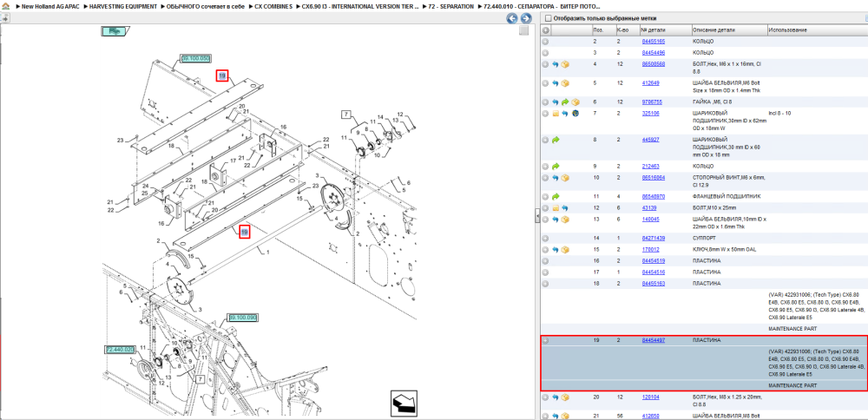Click the package icon for part 140045
Screen dimensions: 868x420
pos(565,220)
